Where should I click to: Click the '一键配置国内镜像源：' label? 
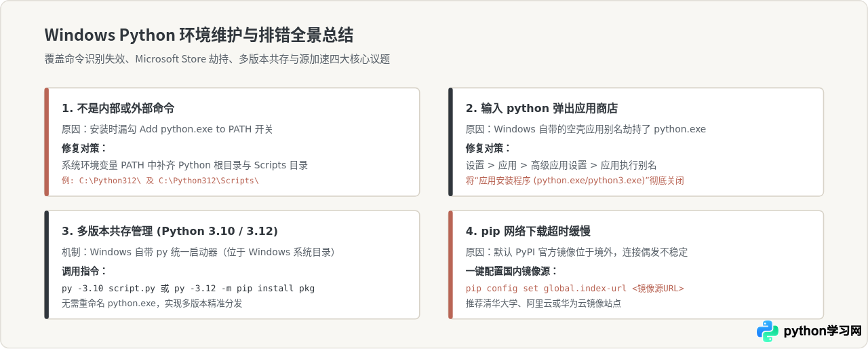(512, 270)
